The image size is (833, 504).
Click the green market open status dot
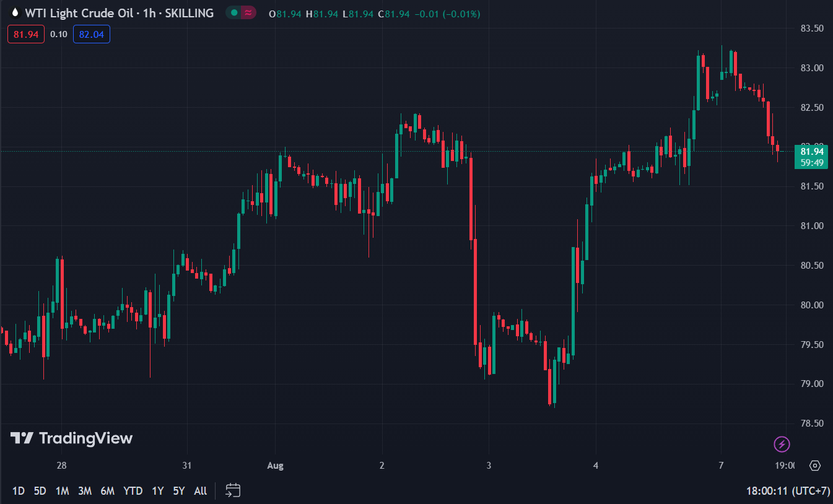(x=233, y=13)
